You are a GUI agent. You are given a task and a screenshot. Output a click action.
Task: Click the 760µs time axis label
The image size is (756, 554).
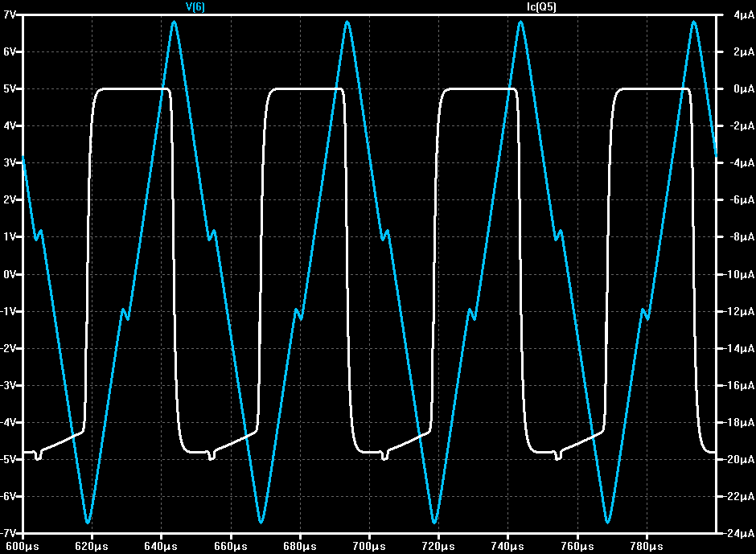[x=577, y=546]
